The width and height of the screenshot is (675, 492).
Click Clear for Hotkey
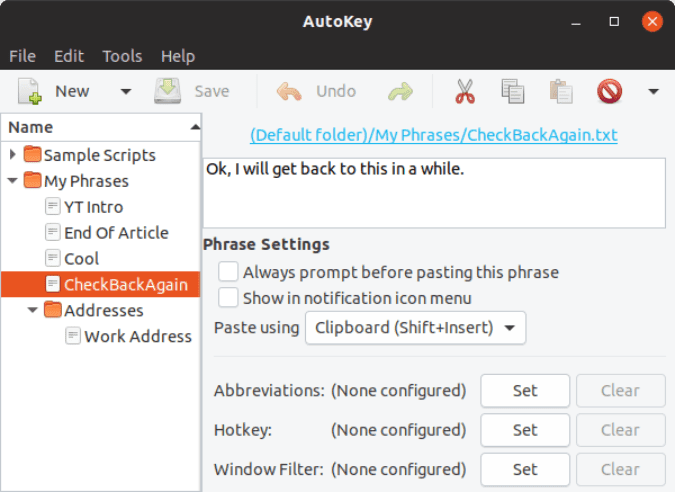click(620, 430)
